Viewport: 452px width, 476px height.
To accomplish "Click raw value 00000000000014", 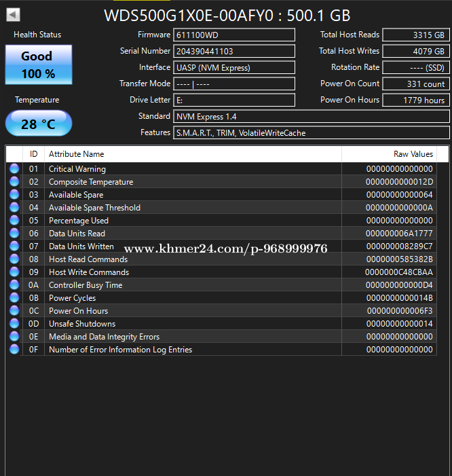I will [400, 324].
